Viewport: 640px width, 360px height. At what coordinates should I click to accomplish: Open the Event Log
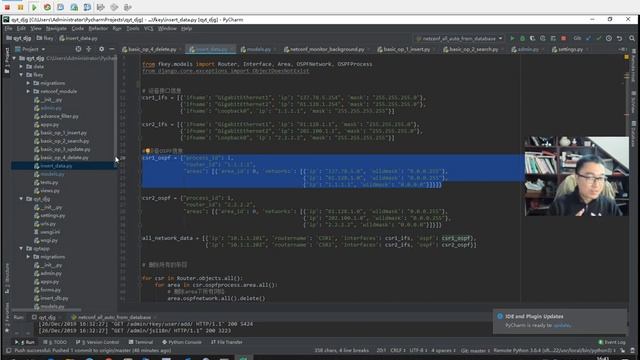pos(611,342)
